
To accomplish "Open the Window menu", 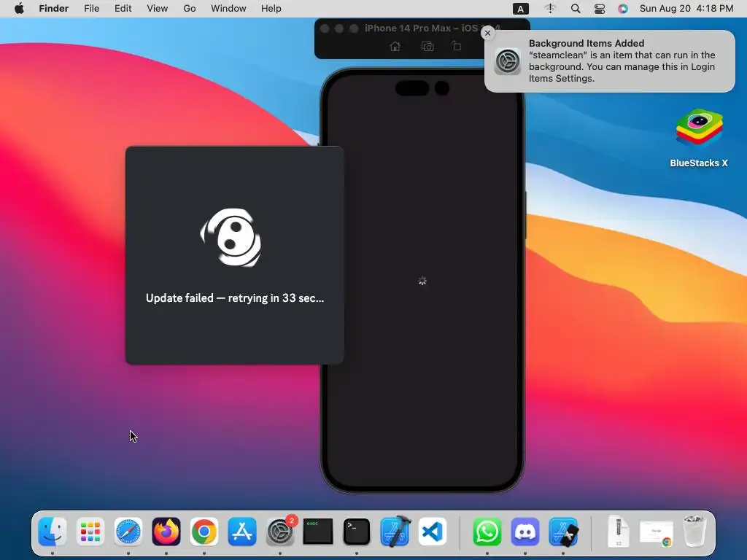I will click(x=228, y=9).
